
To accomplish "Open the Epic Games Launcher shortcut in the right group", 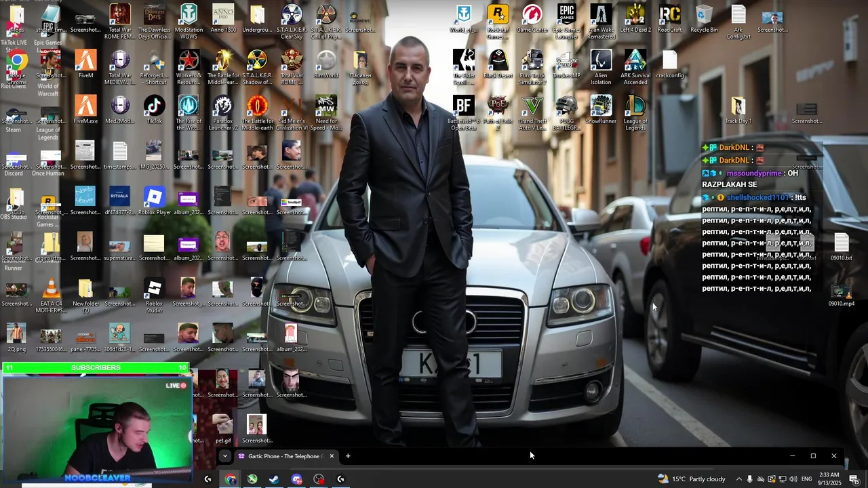I will tap(567, 22).
